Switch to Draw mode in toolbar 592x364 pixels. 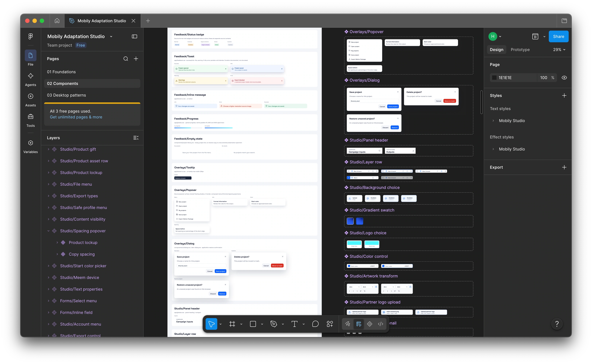pyautogui.click(x=348, y=324)
